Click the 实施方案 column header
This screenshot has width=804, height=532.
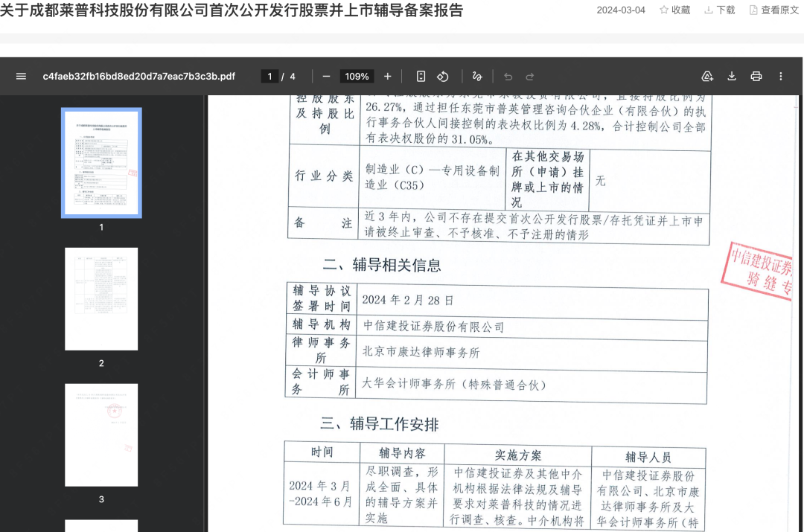coord(518,455)
